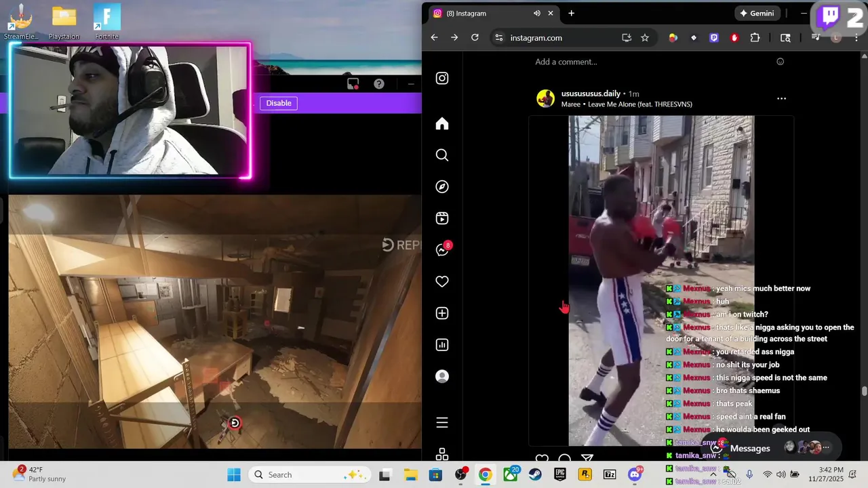Open the emoji picker in the comment box
Viewport: 868px width, 488px height.
coord(780,62)
